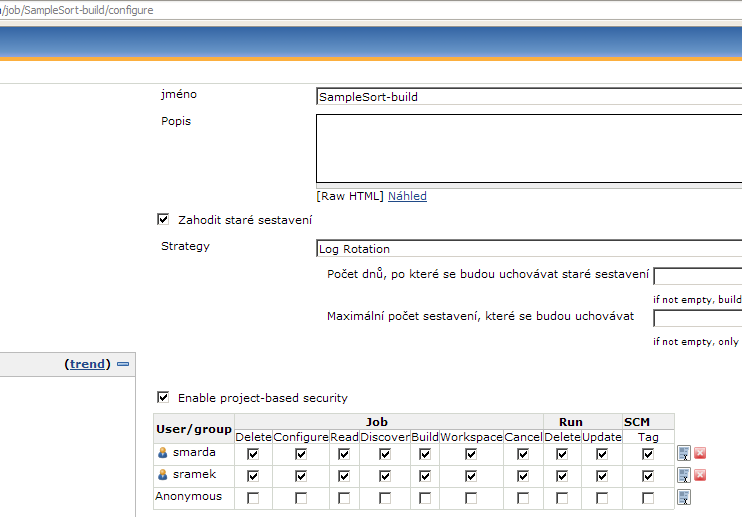Open the Náhled preview link

point(407,196)
